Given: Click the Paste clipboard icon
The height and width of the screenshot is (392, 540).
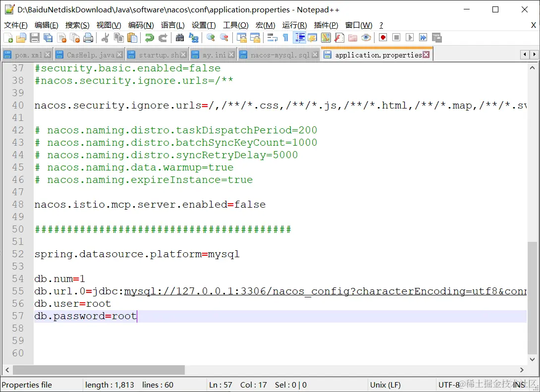Looking at the screenshot, I should click(132, 38).
